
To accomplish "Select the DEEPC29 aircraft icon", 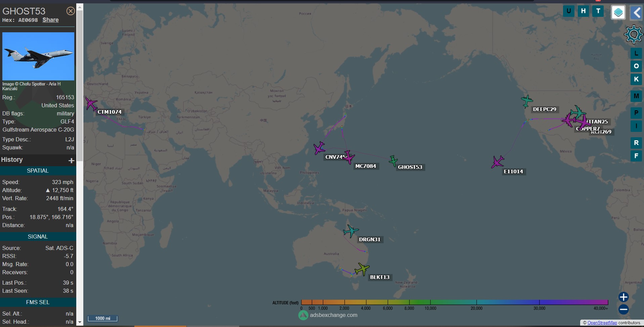I will (x=527, y=101).
